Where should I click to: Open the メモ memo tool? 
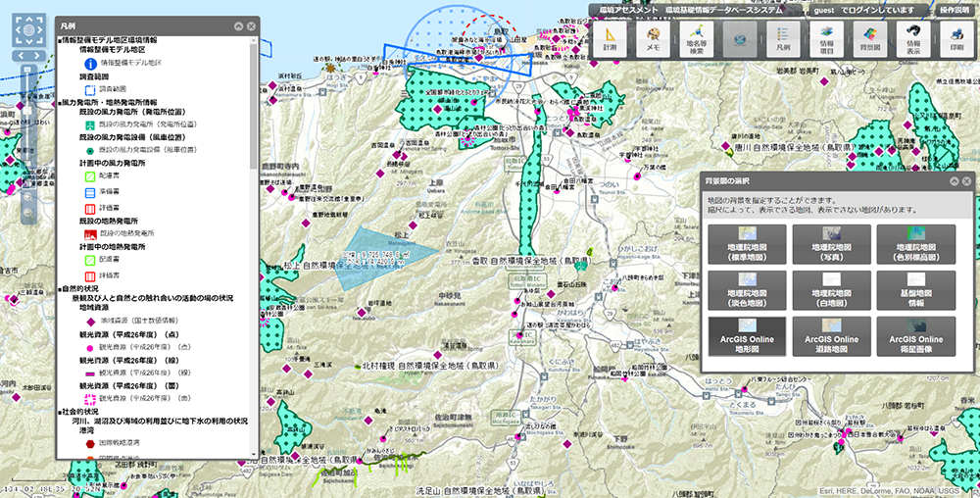coord(653,38)
